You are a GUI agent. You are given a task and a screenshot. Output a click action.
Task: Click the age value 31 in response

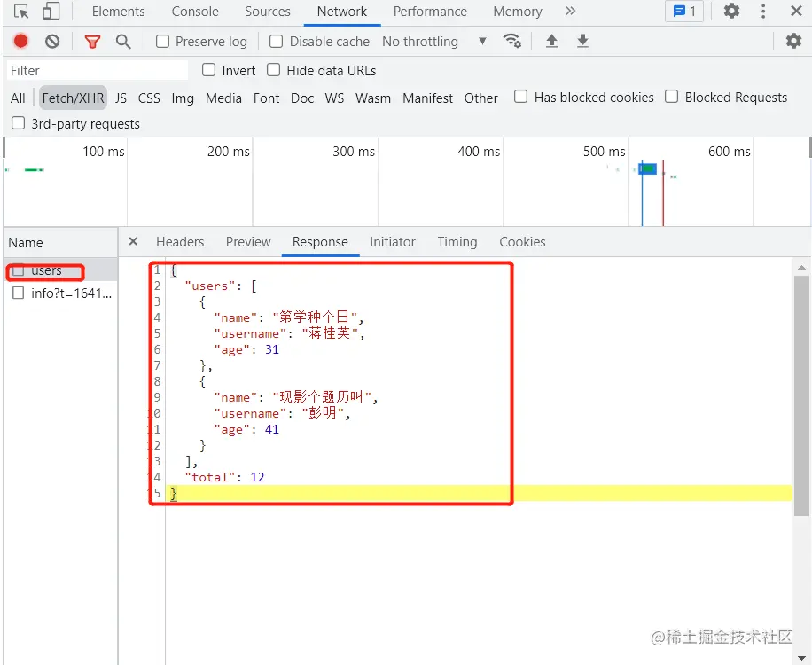[272, 349]
